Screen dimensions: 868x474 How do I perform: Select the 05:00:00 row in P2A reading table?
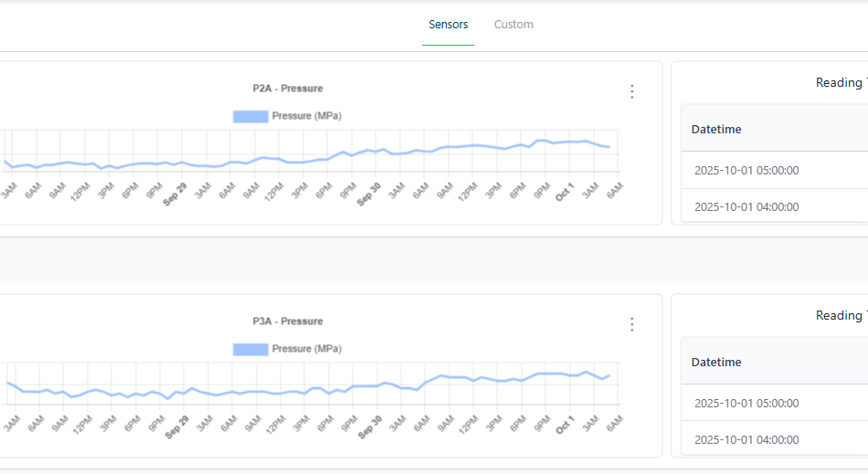pyautogui.click(x=746, y=170)
